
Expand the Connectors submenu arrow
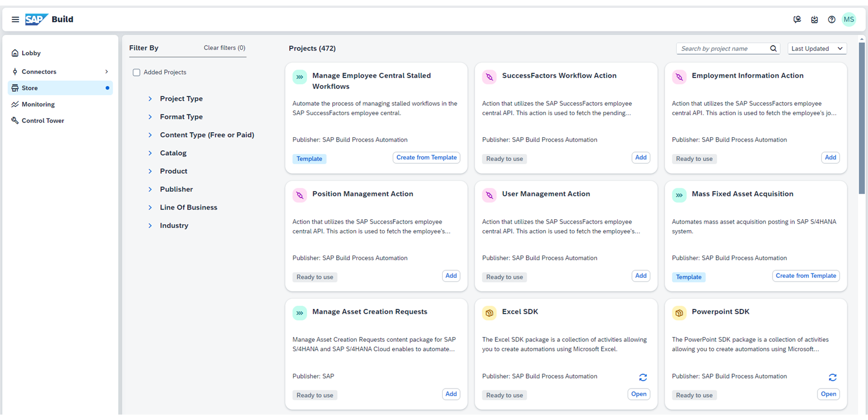pos(106,72)
